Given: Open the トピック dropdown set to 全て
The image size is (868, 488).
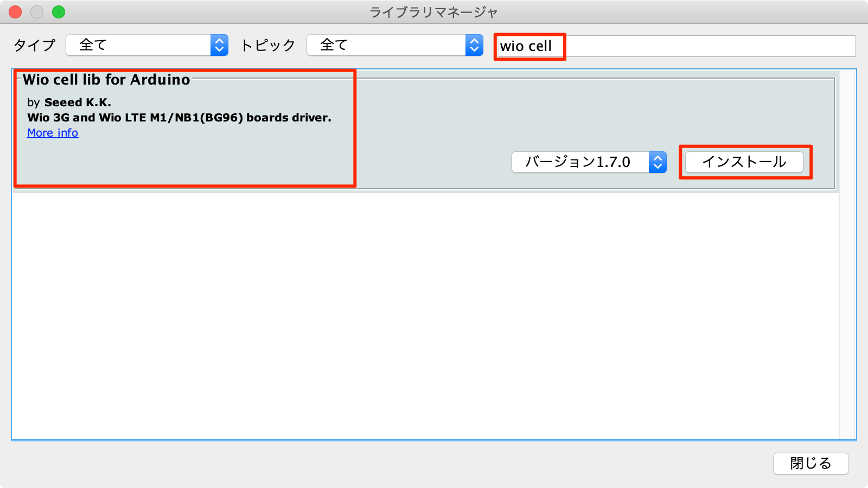Looking at the screenshot, I should 395,45.
